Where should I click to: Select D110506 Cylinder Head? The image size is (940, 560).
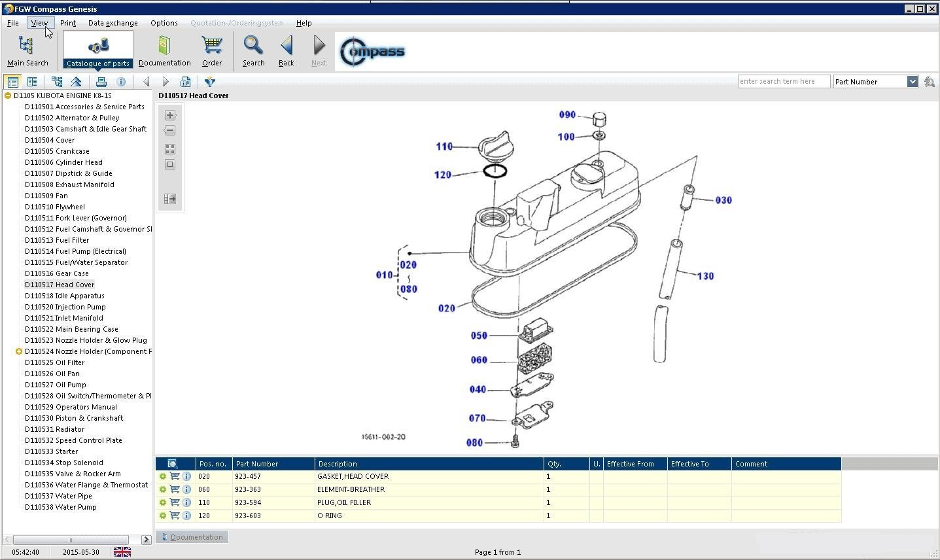pyautogui.click(x=63, y=162)
